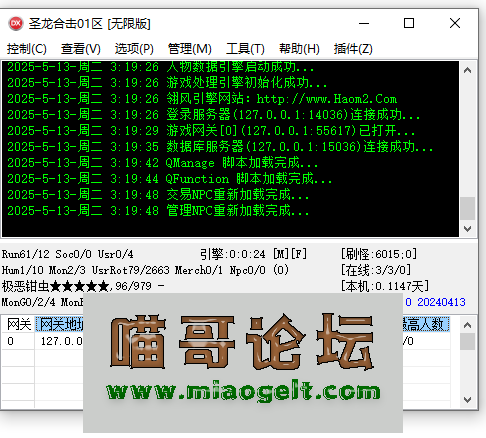Viewport: 486px width, 438px height.
Task: Click the 最高人数 column header
Action: [426, 324]
